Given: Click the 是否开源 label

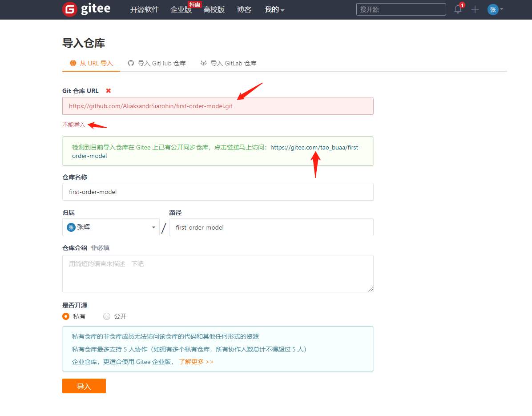Looking at the screenshot, I should click(x=75, y=305).
